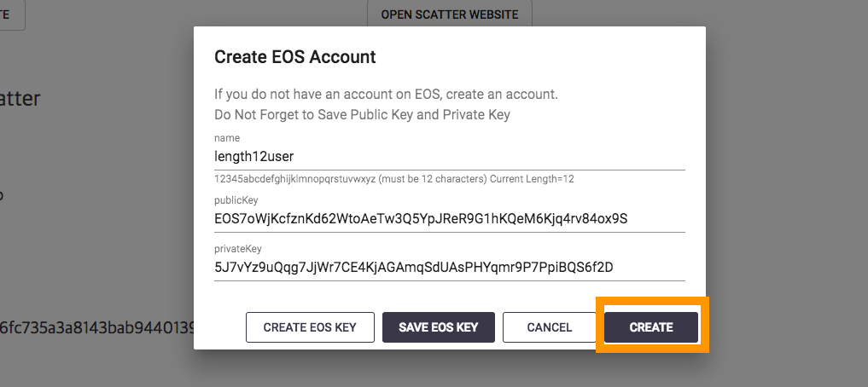
Task: Click the SAVE EOS KEY button
Action: tap(438, 327)
